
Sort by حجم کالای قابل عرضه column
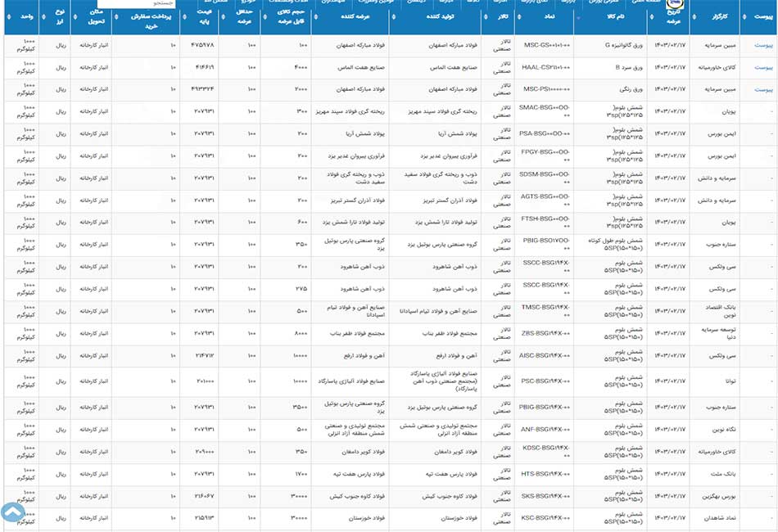pos(286,17)
